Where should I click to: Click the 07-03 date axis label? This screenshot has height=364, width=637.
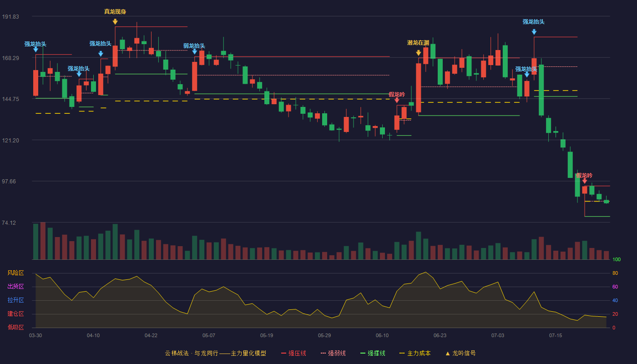(x=498, y=335)
